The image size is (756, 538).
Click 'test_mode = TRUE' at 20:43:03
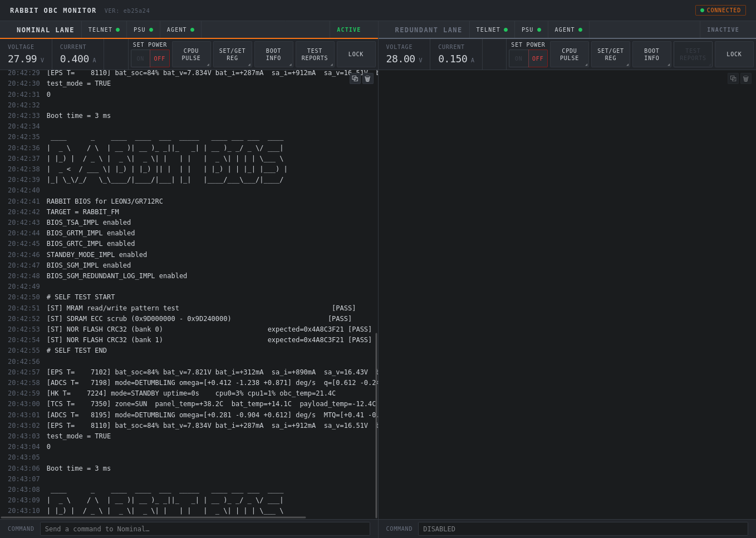tap(78, 436)
